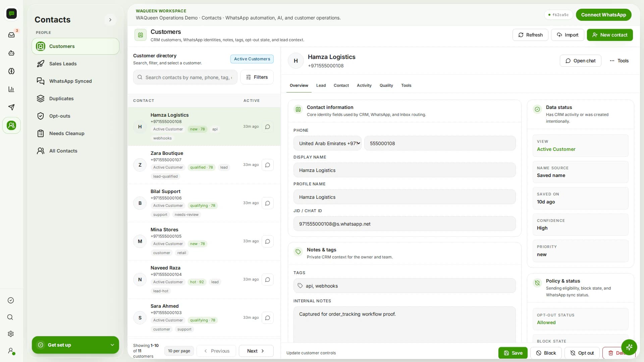Open the analytics bar chart icon
Viewport: 644px width, 362px height.
(x=11, y=89)
